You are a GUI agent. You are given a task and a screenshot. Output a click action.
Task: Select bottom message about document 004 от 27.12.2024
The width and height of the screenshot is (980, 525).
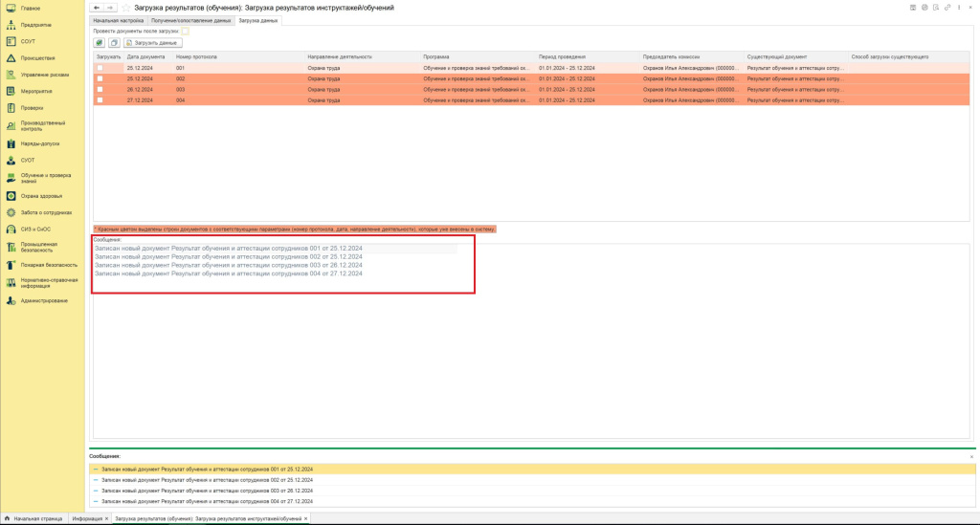[532, 501]
